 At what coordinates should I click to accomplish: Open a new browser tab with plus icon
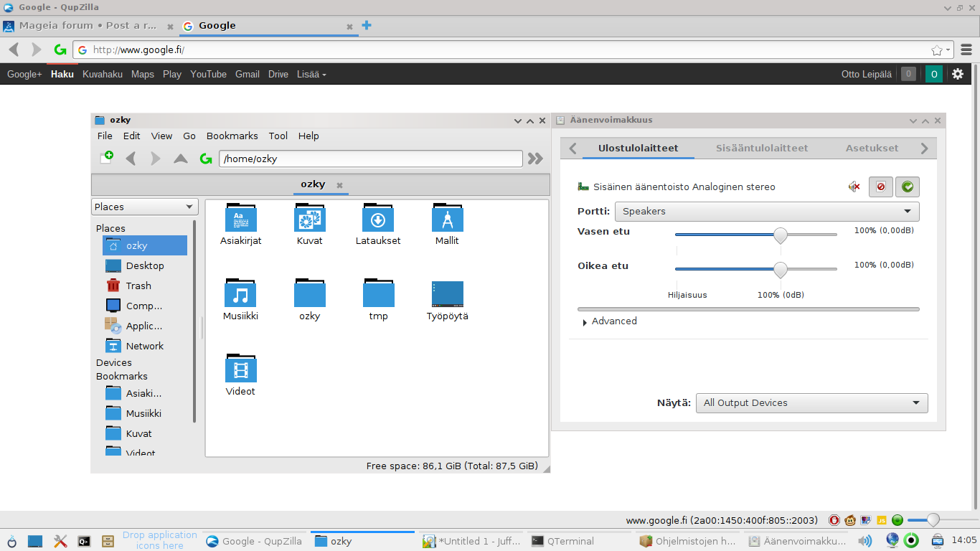[x=367, y=25]
